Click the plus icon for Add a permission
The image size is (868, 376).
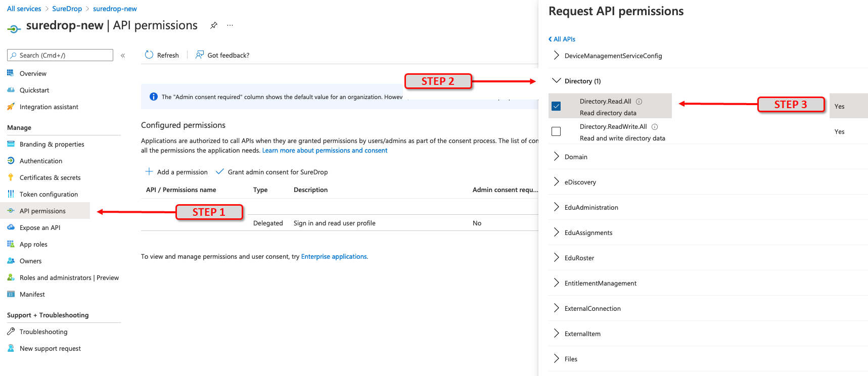[149, 172]
